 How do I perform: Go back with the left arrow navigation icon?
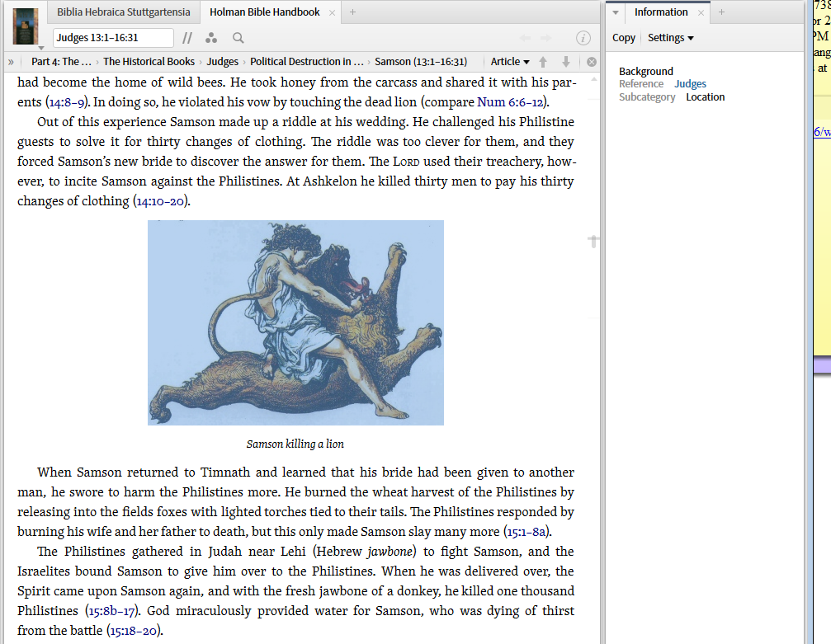tap(525, 38)
